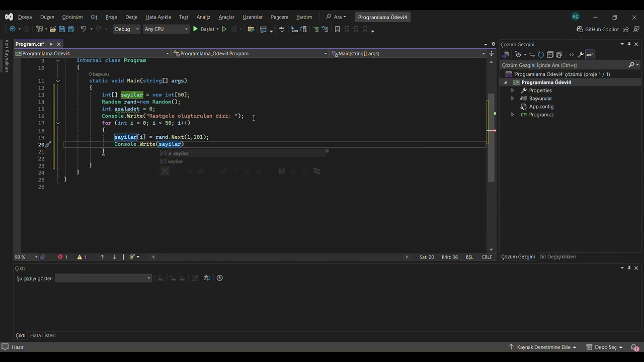Open GitHub Copilot button
The image size is (644, 362).
click(598, 29)
